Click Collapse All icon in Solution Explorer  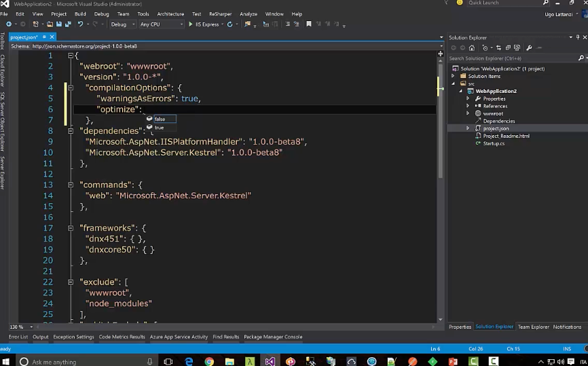click(x=508, y=48)
